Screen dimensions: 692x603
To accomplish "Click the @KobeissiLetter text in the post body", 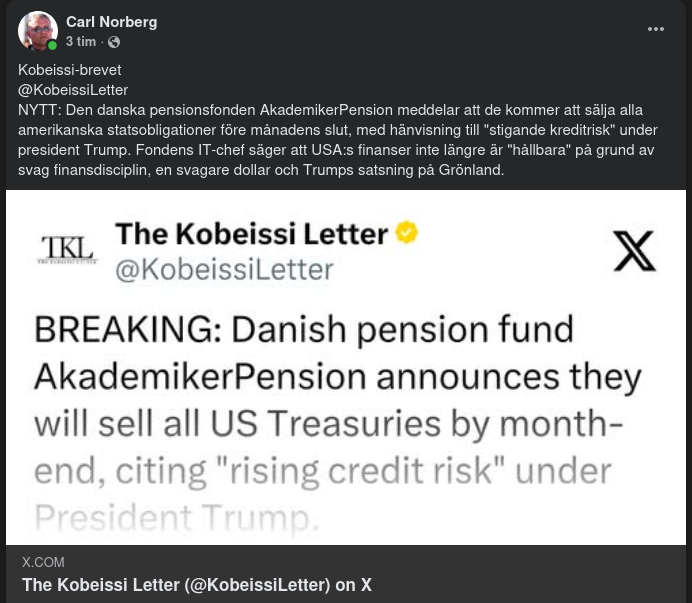I will click(73, 90).
